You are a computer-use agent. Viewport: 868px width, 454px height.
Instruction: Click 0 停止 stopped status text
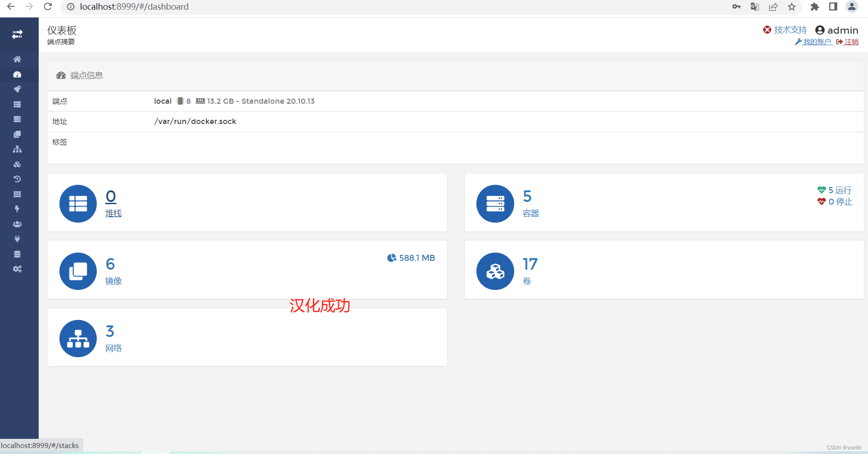point(840,202)
